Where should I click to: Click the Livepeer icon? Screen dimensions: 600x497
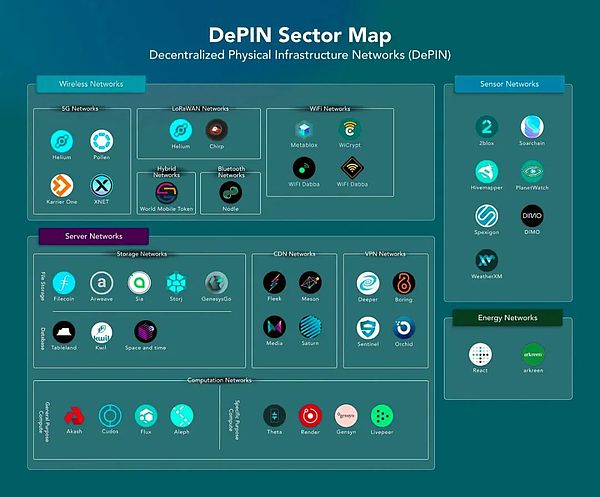point(382,415)
